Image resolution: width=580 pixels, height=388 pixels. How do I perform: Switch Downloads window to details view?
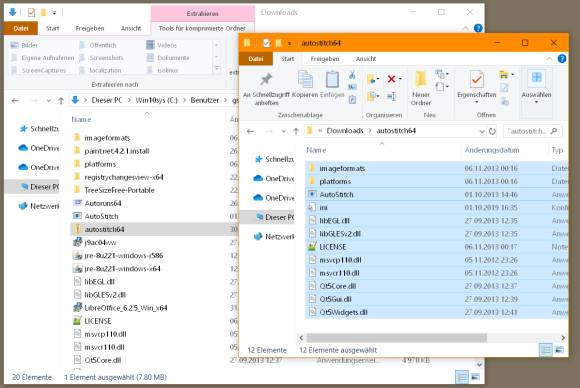click(x=462, y=377)
